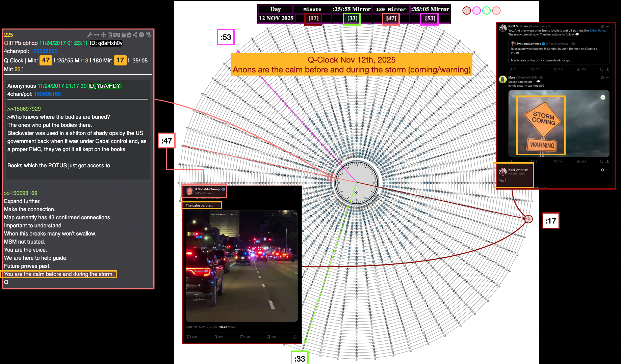This screenshot has height=364, width=621.
Task: Click the magenta circle color swatch
Action: 476,10
